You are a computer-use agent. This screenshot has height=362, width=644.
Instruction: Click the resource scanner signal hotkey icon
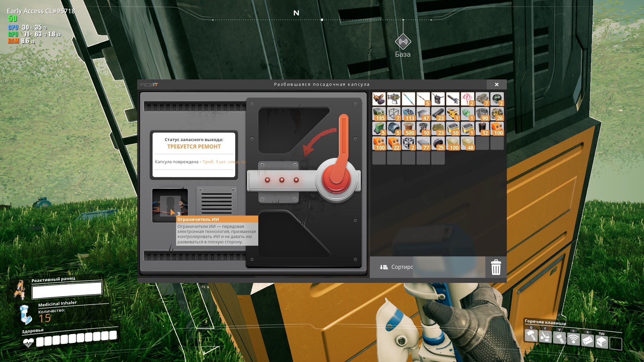point(573,340)
